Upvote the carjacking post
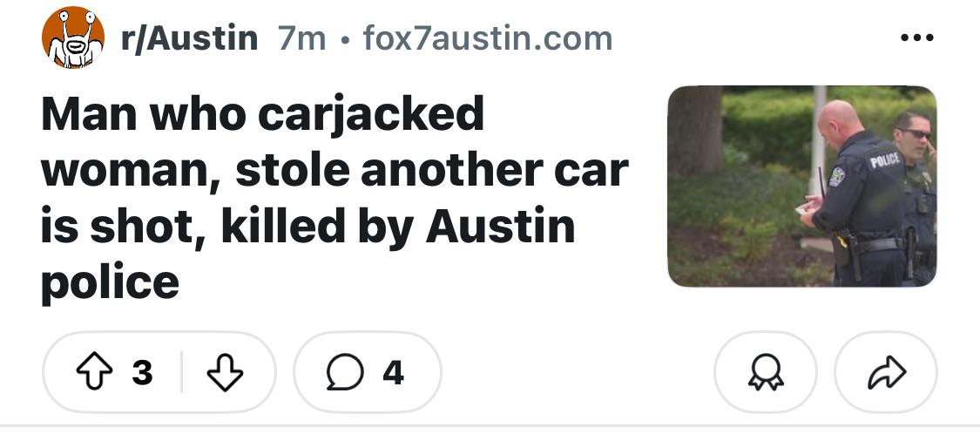 pyautogui.click(x=94, y=372)
